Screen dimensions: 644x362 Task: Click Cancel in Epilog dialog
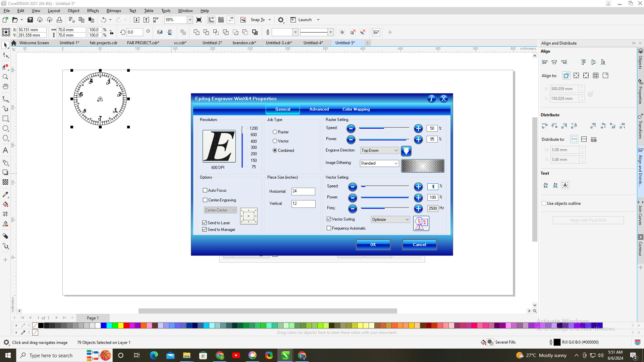[420, 245]
